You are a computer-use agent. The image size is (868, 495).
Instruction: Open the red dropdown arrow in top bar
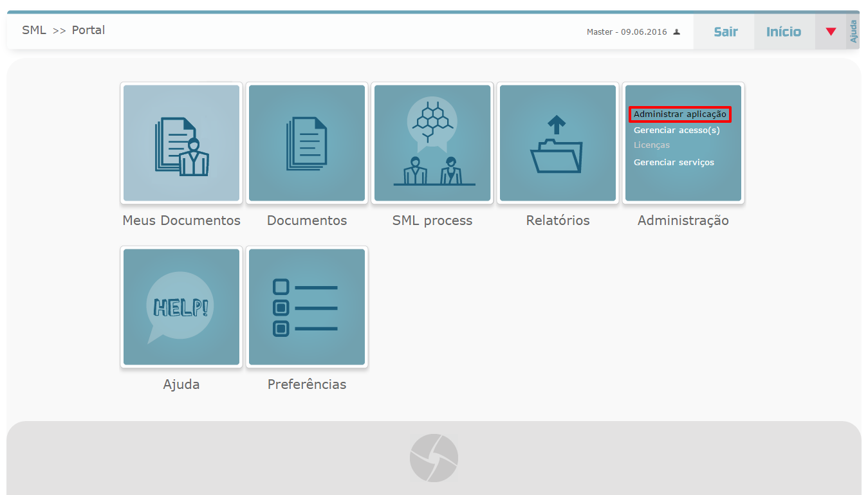click(x=829, y=31)
